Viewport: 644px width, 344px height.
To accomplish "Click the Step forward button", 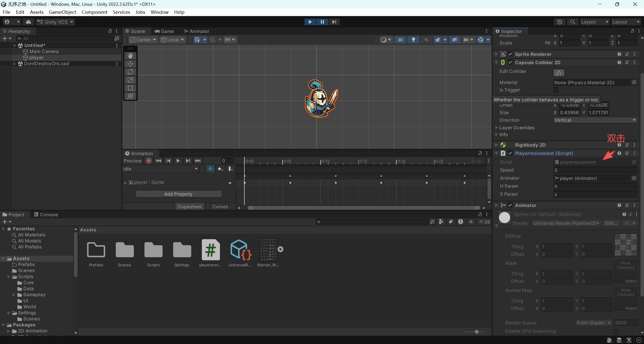I will click(x=334, y=22).
